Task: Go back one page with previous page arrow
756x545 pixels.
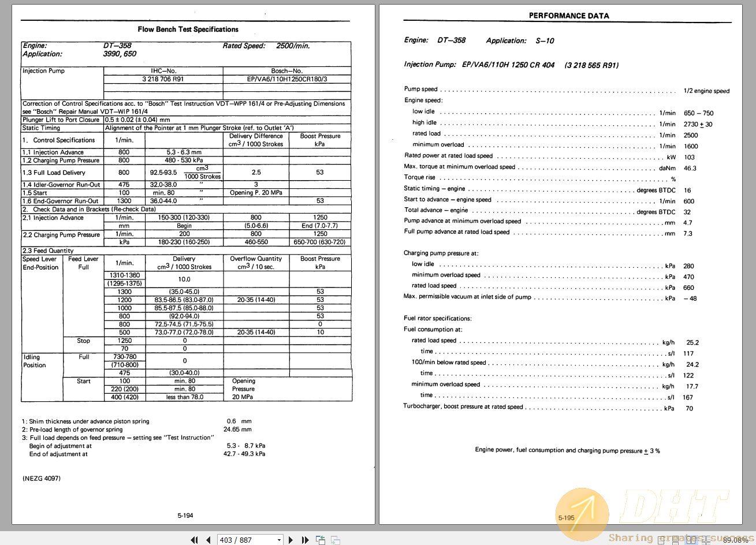Action: pos(208,540)
